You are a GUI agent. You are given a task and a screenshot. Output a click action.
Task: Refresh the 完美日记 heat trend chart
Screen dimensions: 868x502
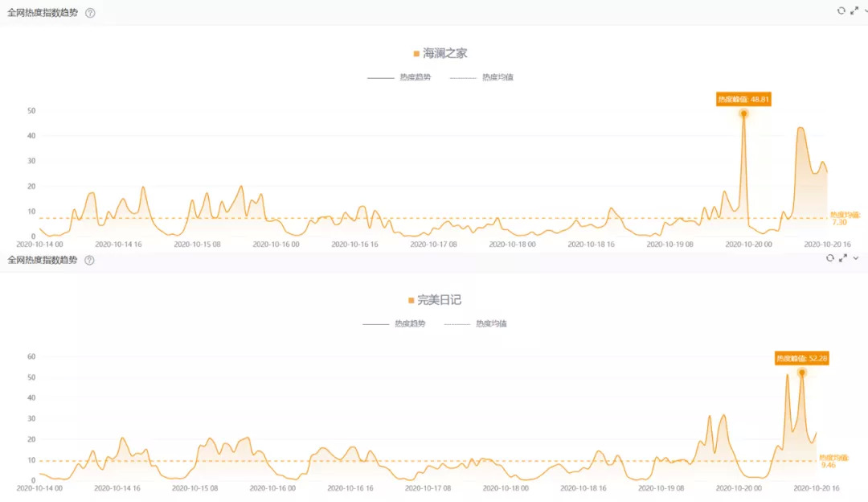pos(830,257)
